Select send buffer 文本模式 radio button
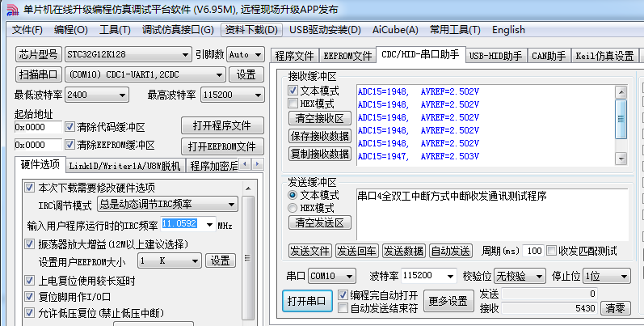Screen dimensions: 644x326 click(x=293, y=195)
